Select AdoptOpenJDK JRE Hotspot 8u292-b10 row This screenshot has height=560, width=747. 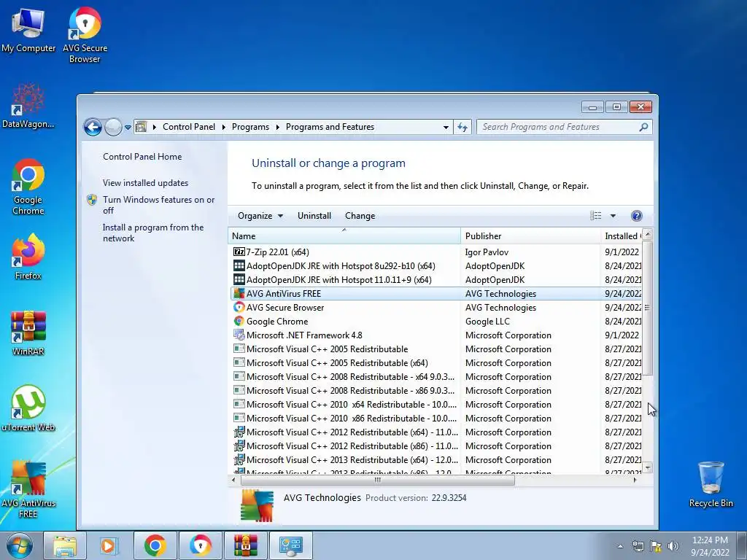436,265
